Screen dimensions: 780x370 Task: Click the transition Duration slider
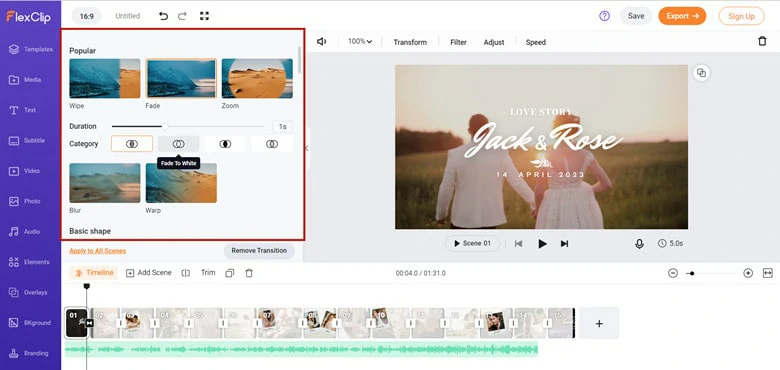click(188, 126)
